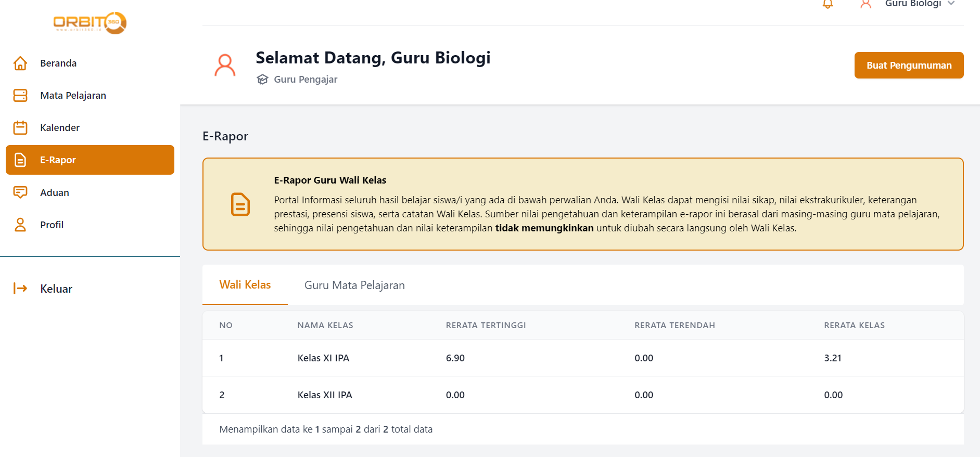Click the RERATA TERTINGGI column header
Viewport: 980px width, 457px height.
click(486, 325)
